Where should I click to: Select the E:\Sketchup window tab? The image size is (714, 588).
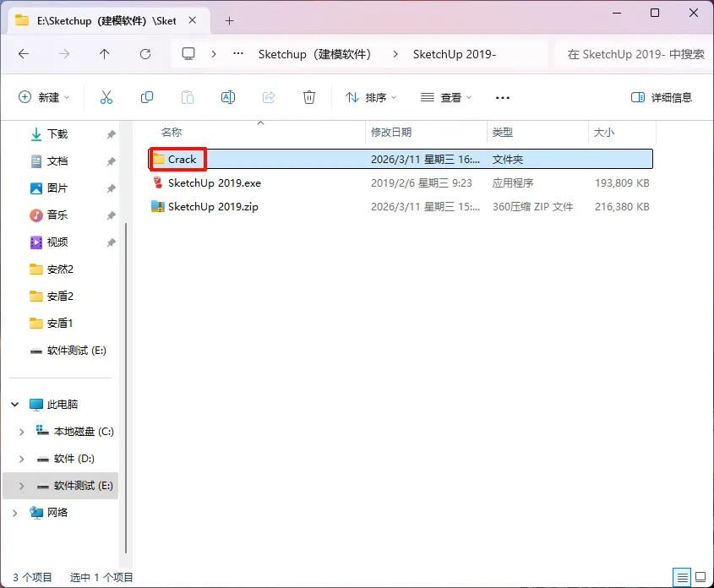[106, 21]
